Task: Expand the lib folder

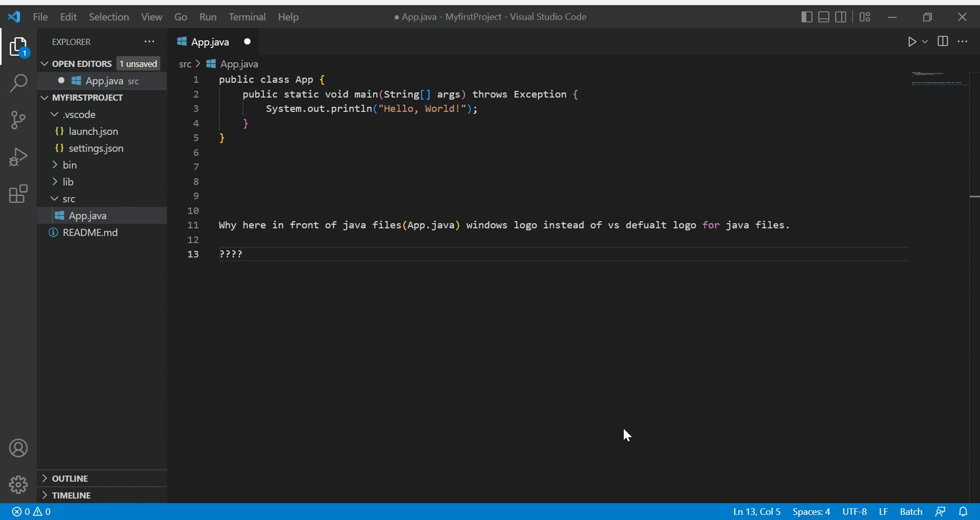Action: 55,182
